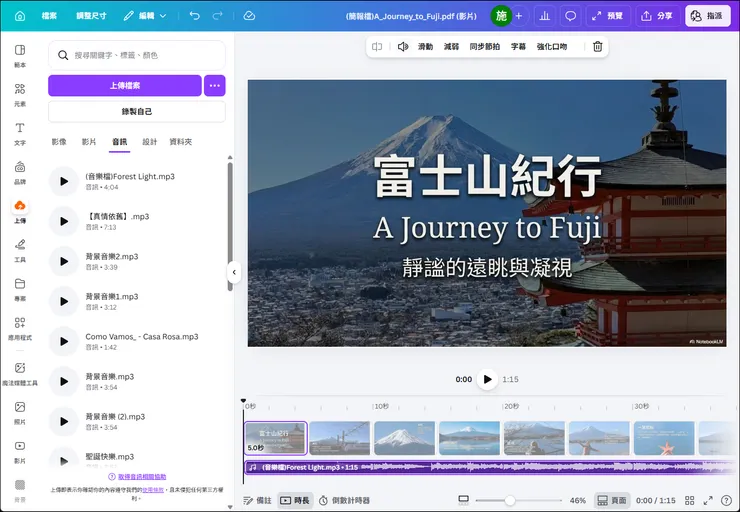
Task: Switch to the 資料夾 tab
Action: pyautogui.click(x=181, y=142)
